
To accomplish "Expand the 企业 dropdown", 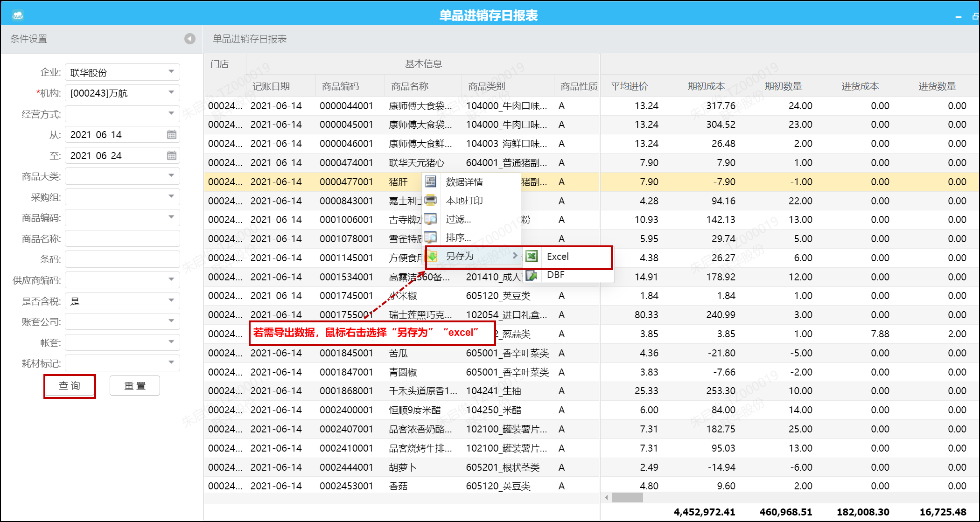I will coord(171,72).
